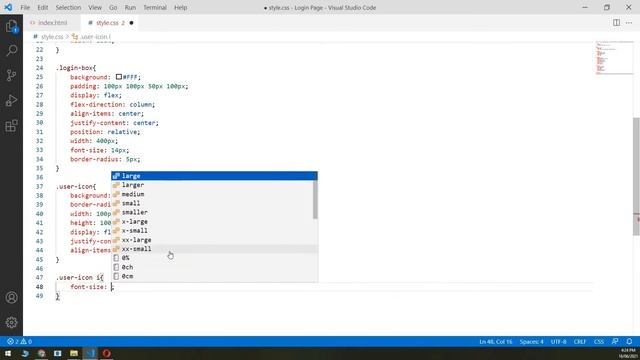Image resolution: width=640 pixels, height=360 pixels.
Task: Switch to the index.html tab
Action: (52, 23)
